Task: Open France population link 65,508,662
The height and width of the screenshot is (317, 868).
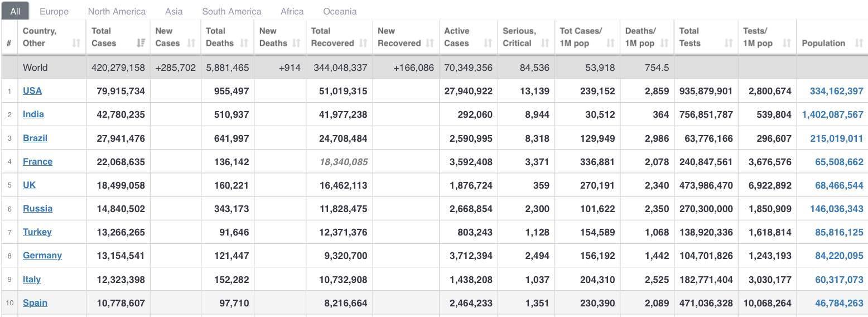Action: pyautogui.click(x=839, y=161)
